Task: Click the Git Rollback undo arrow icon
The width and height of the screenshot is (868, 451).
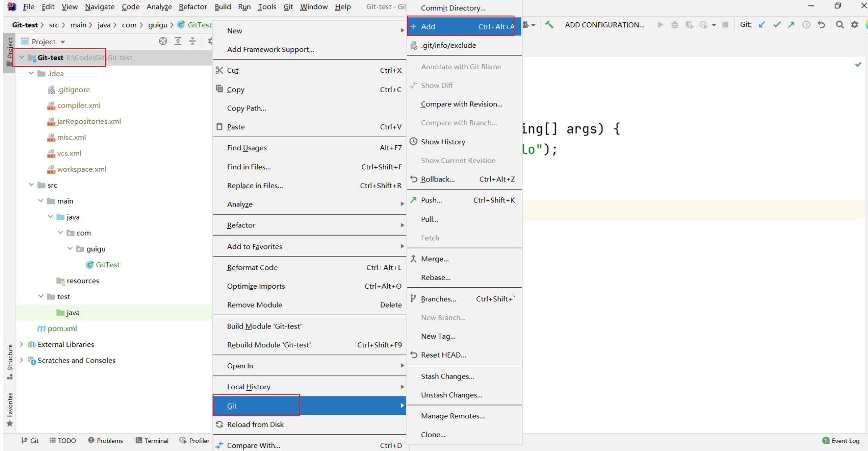Action: pyautogui.click(x=821, y=25)
